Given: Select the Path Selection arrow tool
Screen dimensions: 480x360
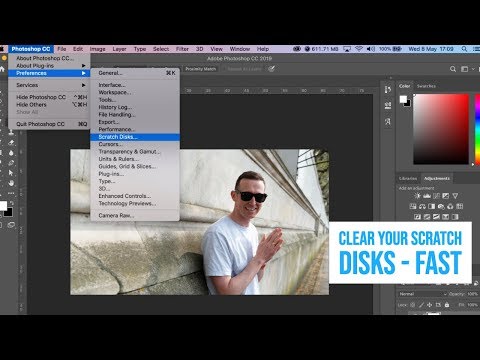Looking at the screenshot, I should click(11, 173).
